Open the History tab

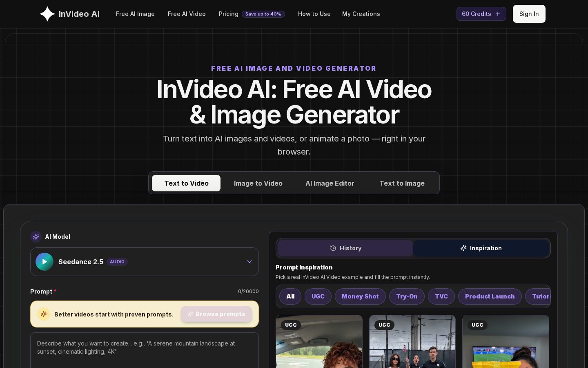click(345, 248)
